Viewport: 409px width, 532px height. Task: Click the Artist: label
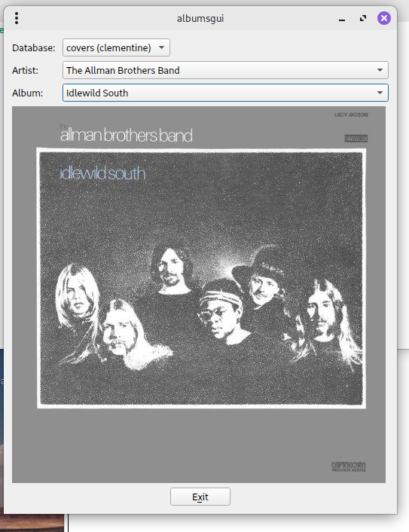25,71
